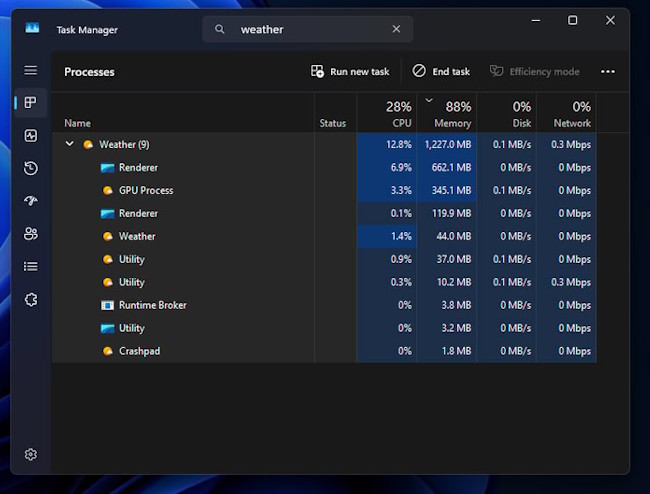Click the 1.8 MB memory cell
This screenshot has width=650, height=494.
pyautogui.click(x=447, y=351)
